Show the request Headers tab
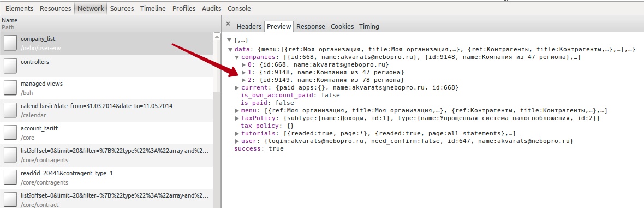Viewport: 644px width, 208px height. tap(249, 26)
